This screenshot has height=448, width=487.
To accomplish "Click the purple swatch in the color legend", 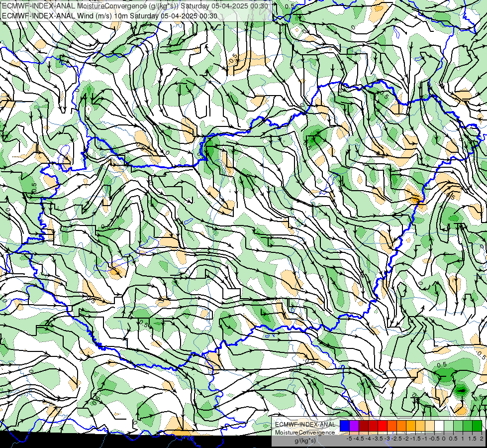I will click(x=354, y=426).
